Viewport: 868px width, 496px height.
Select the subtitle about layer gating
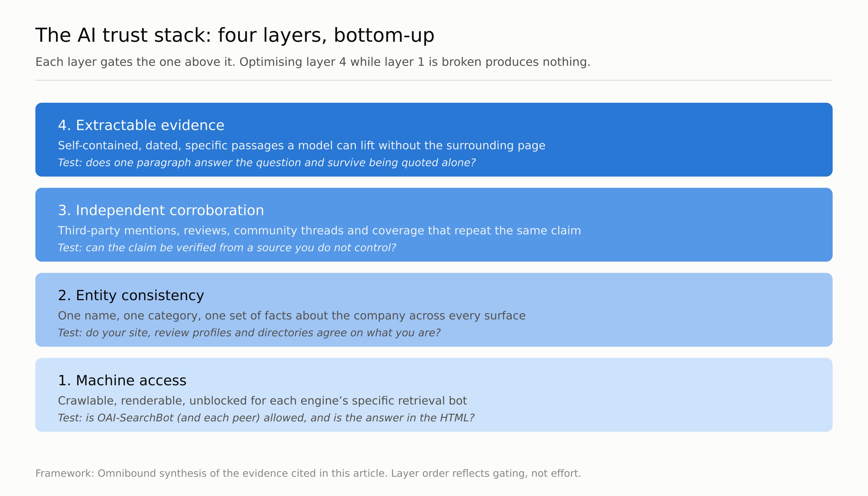pos(313,62)
